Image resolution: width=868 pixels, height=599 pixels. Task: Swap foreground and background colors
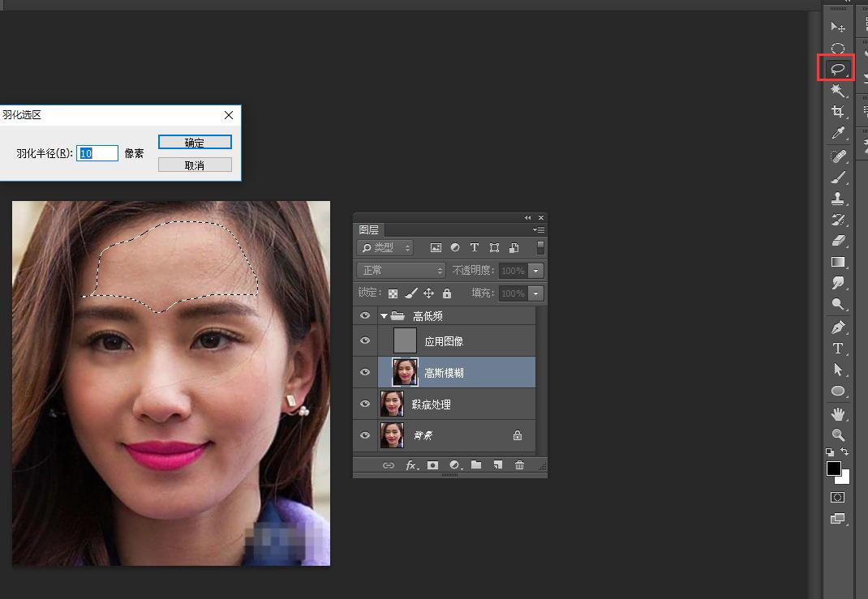tap(844, 451)
